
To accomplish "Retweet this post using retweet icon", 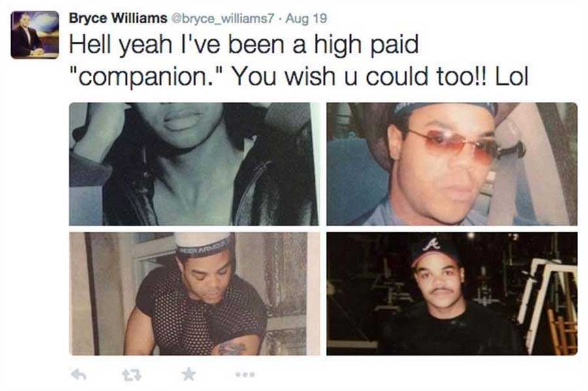I will click(x=131, y=375).
